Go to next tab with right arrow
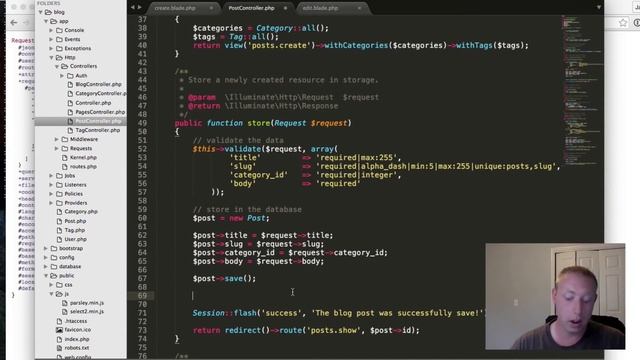Viewport: 640px width, 360px height. click(x=140, y=7)
